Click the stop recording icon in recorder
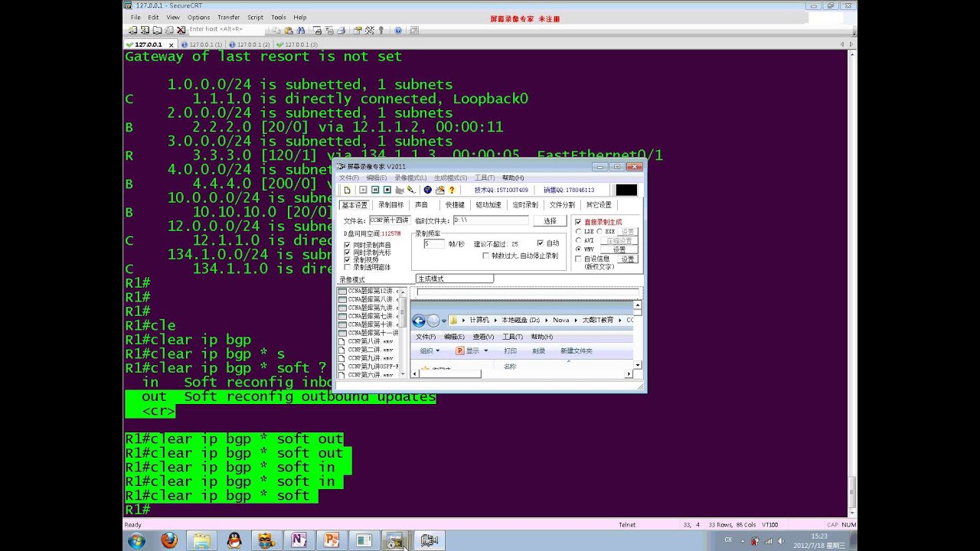This screenshot has height=551, width=980. (387, 190)
